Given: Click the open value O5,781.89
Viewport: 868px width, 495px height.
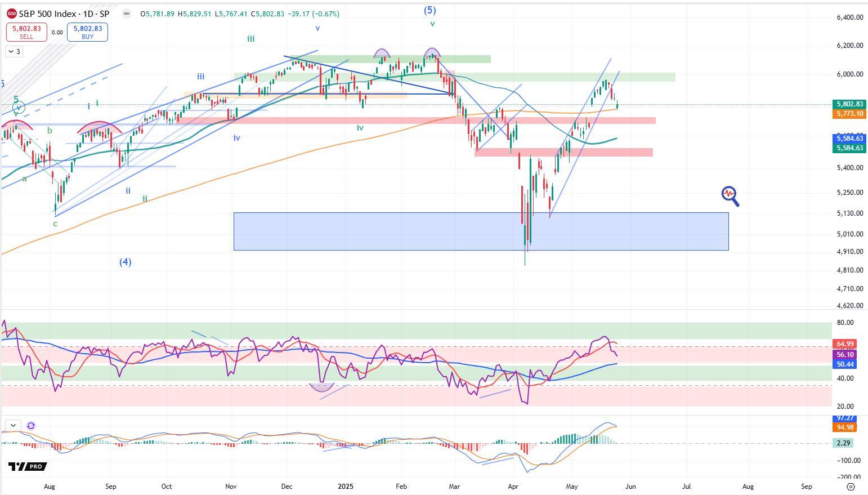Looking at the screenshot, I should (157, 14).
